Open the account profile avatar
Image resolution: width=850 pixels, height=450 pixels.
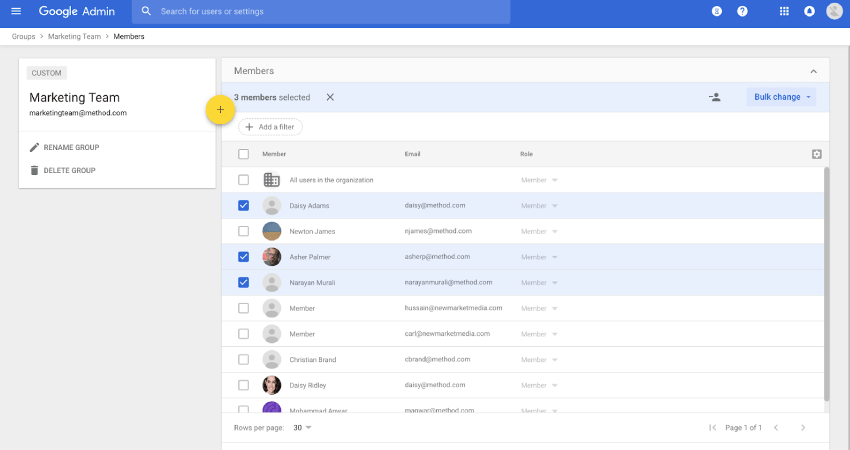point(834,11)
